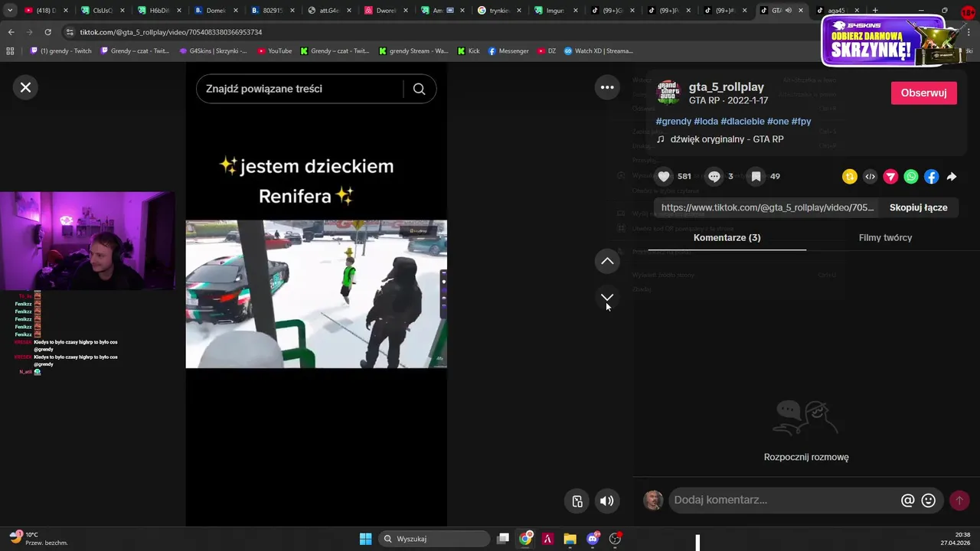Open the '(1) grendy - Twitch' bookmark
Screen dimensions: 980x551
[60, 51]
